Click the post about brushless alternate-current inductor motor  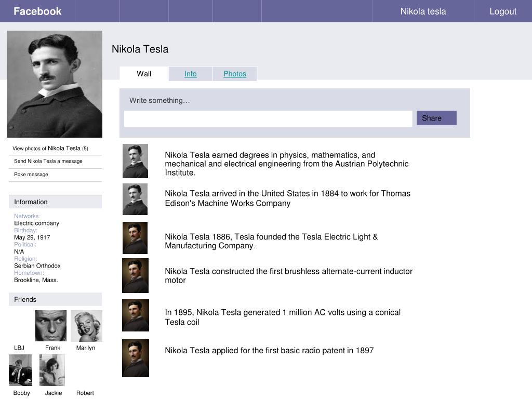pyautogui.click(x=289, y=275)
